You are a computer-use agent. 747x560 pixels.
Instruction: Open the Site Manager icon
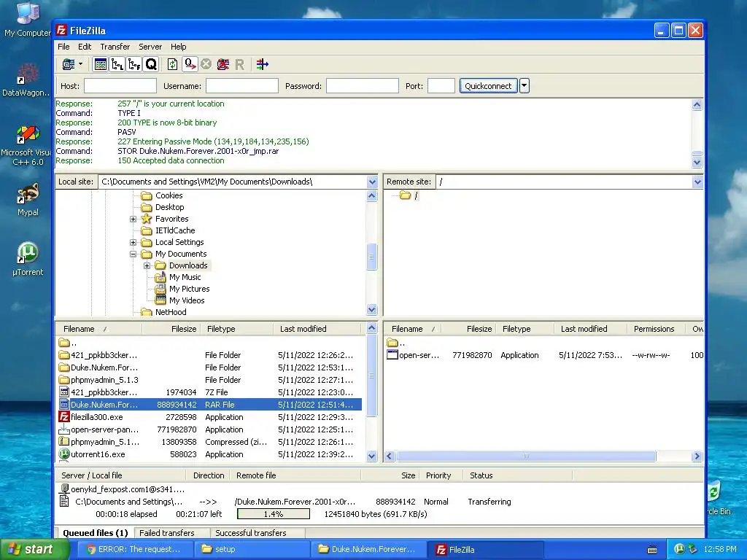pyautogui.click(x=69, y=64)
